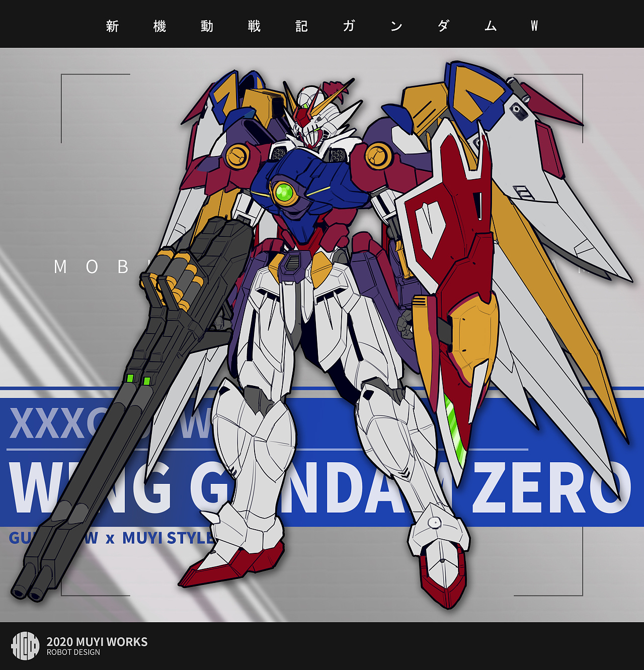The image size is (644, 670).
Task: Click the "戦" character in the header
Action: (x=254, y=26)
